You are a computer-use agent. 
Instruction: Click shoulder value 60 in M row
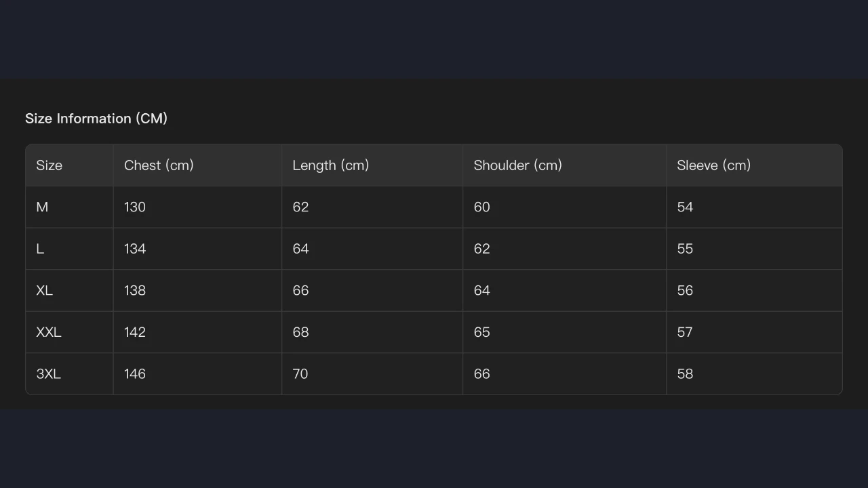(481, 207)
